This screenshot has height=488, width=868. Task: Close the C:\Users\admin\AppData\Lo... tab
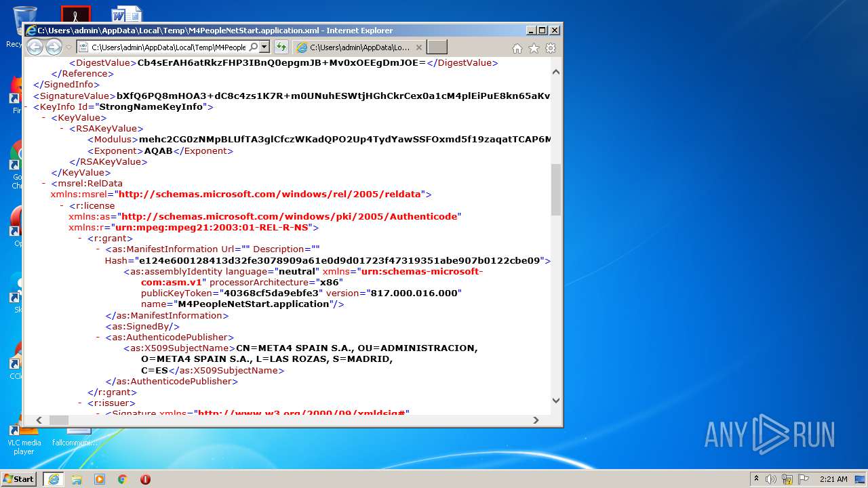[x=419, y=47]
